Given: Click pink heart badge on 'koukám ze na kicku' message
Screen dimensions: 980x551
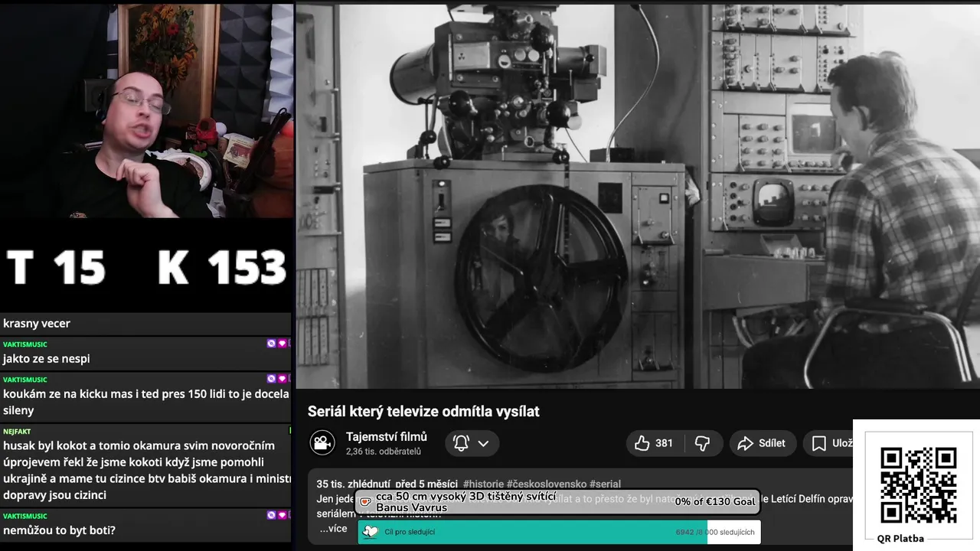Looking at the screenshot, I should 282,379.
